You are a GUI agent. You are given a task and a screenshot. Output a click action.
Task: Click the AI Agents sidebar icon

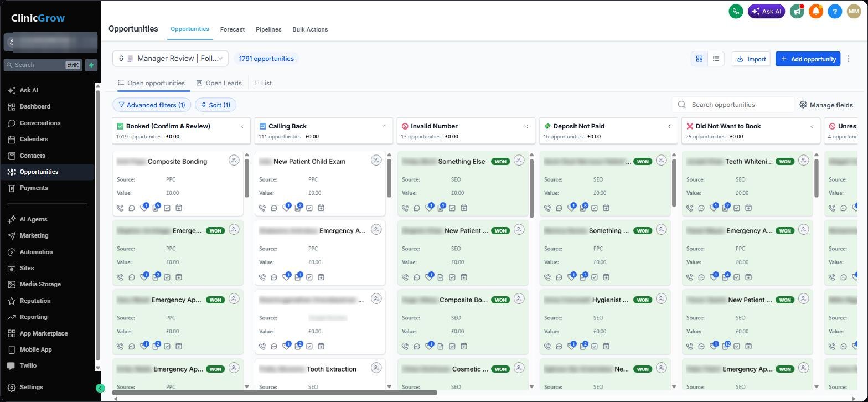(x=12, y=219)
